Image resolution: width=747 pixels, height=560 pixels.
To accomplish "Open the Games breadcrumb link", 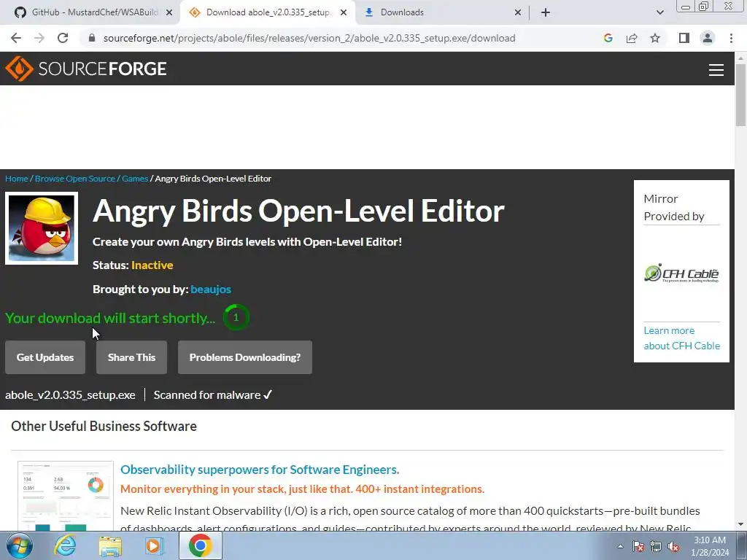I will (x=135, y=179).
